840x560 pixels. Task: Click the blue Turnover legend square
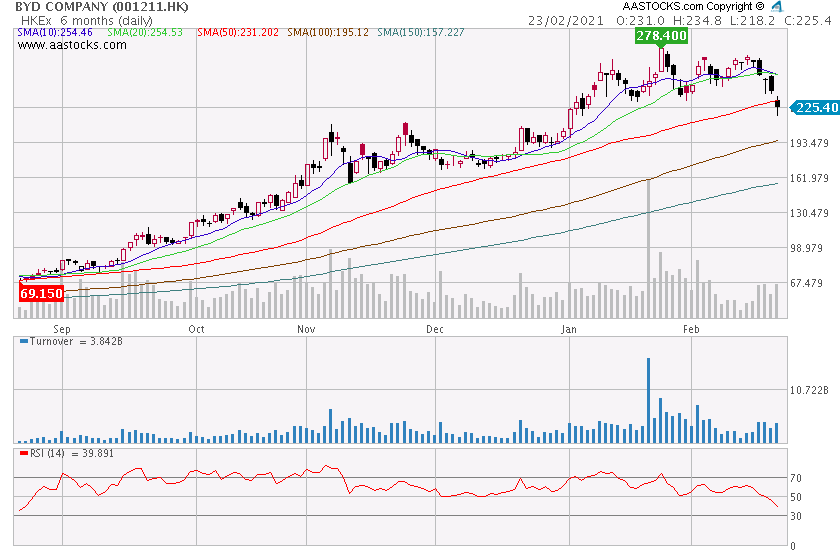(x=24, y=341)
